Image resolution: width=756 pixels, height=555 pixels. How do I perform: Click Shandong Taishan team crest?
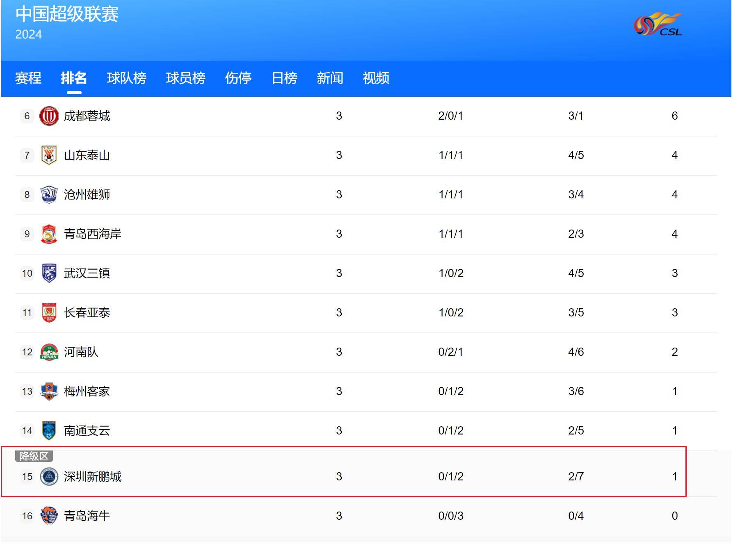pyautogui.click(x=49, y=155)
